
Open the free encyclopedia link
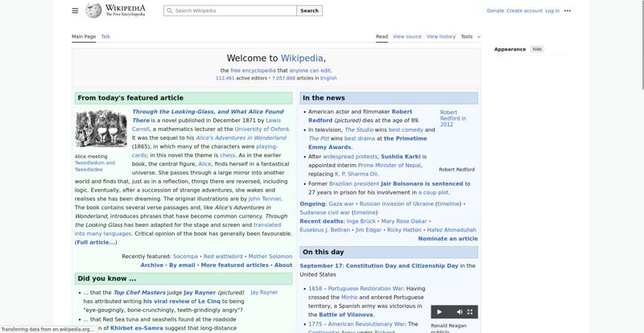pyautogui.click(x=253, y=71)
